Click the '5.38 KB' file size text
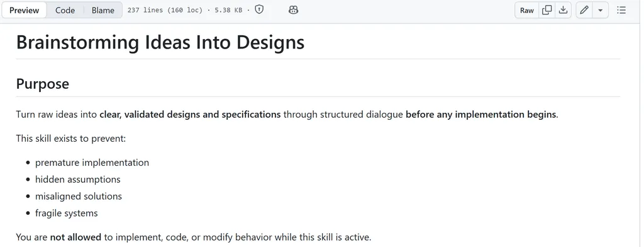644x247 pixels. [x=228, y=10]
